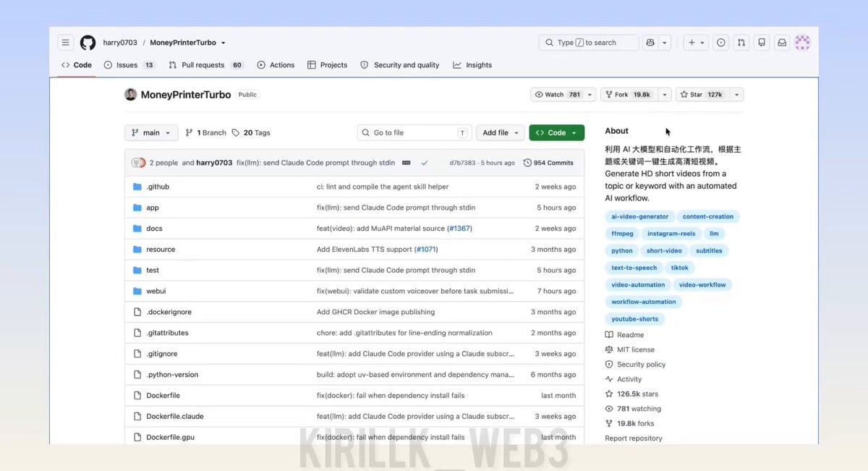Switch to Security and quality tab
This screenshot has height=471, width=868.
[x=399, y=65]
